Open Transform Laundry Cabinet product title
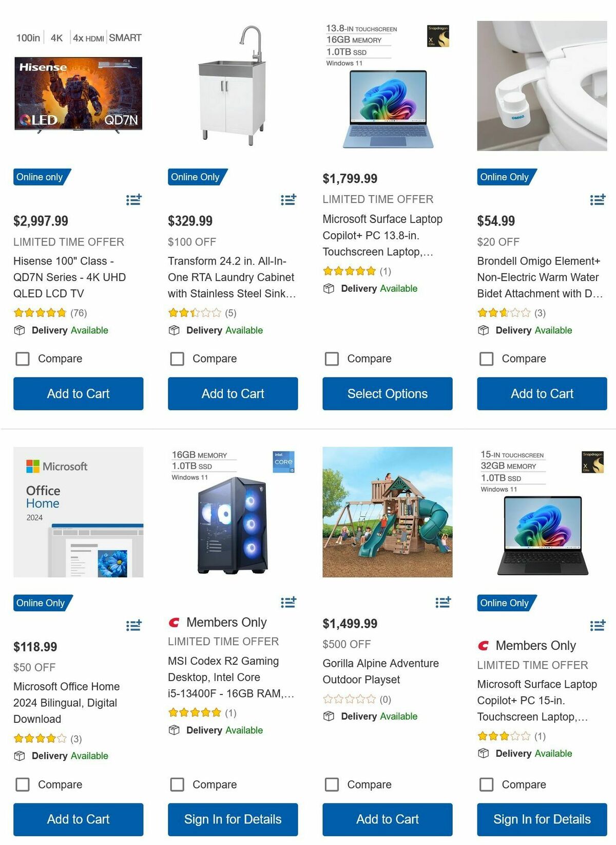 pyautogui.click(x=232, y=277)
